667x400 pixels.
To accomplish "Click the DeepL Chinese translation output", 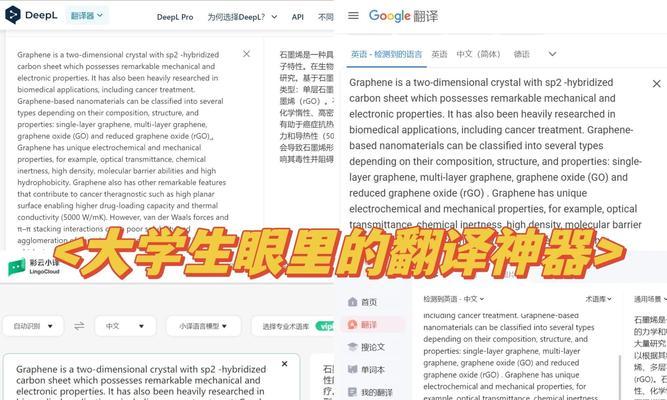I will (x=306, y=106).
